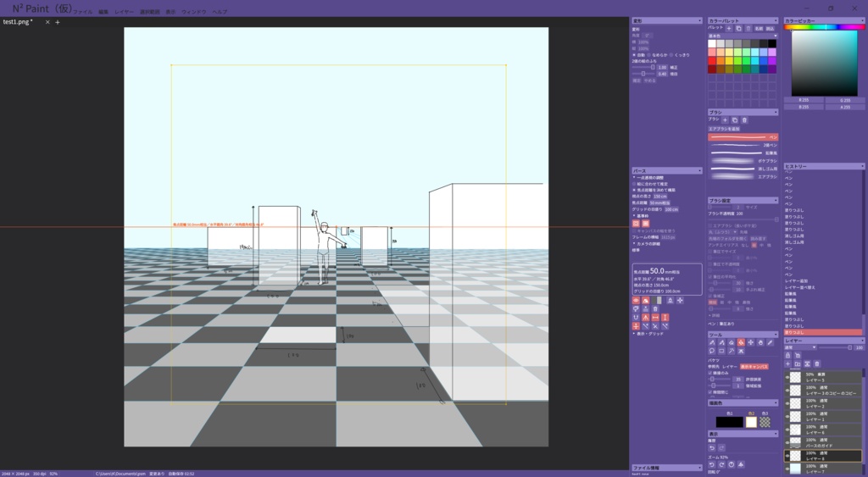Open the 基本色 palette dropdown

pyautogui.click(x=743, y=36)
